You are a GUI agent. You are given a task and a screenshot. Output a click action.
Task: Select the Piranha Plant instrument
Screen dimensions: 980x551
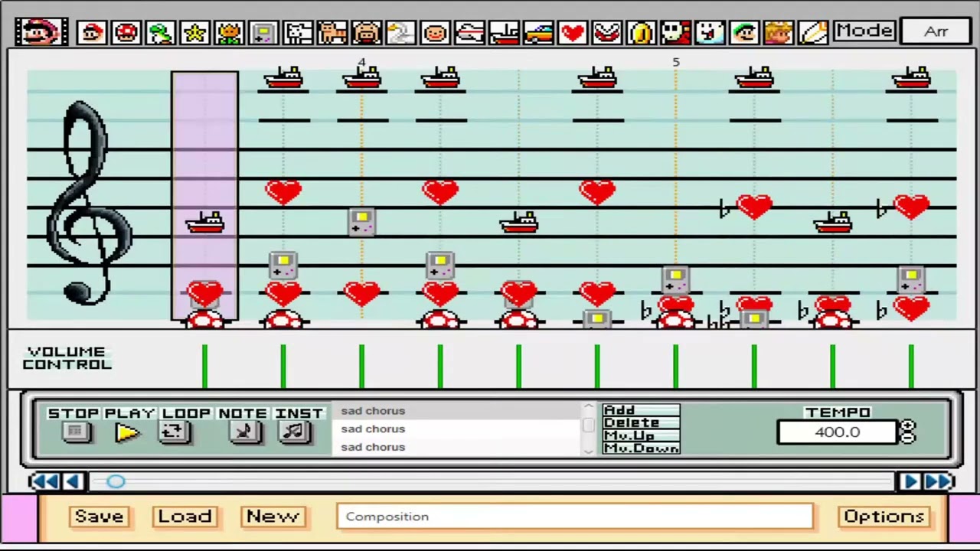607,32
